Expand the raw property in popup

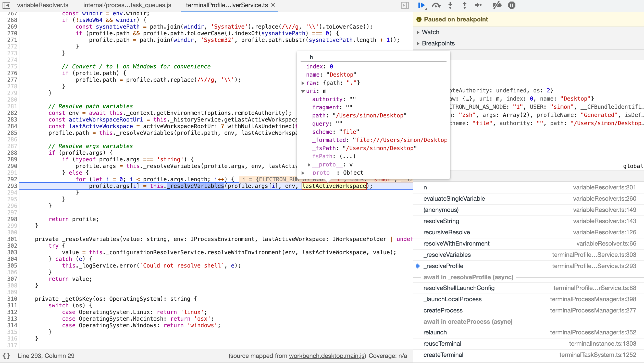point(303,83)
